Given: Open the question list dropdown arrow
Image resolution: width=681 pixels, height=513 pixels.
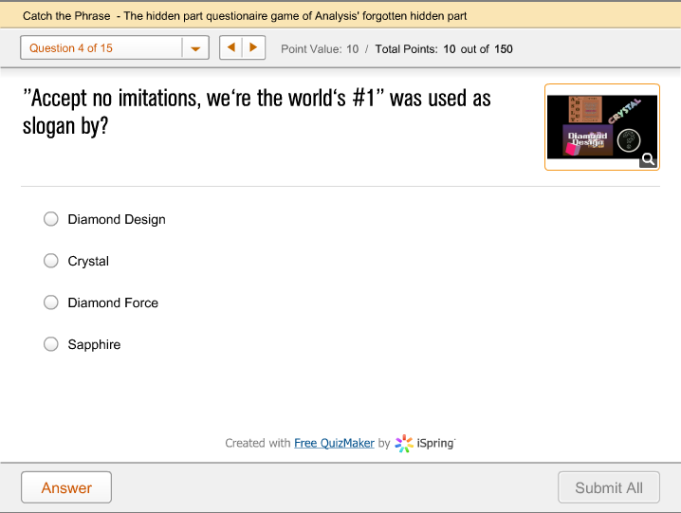Looking at the screenshot, I should pos(195,48).
